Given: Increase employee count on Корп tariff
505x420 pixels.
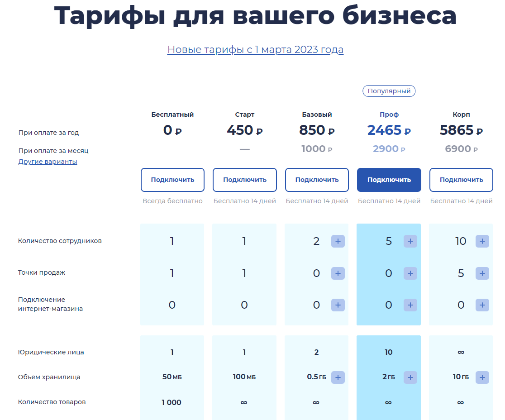Looking at the screenshot, I should click(x=482, y=241).
